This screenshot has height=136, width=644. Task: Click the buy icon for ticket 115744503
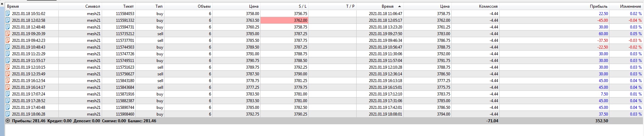[x=8, y=47]
